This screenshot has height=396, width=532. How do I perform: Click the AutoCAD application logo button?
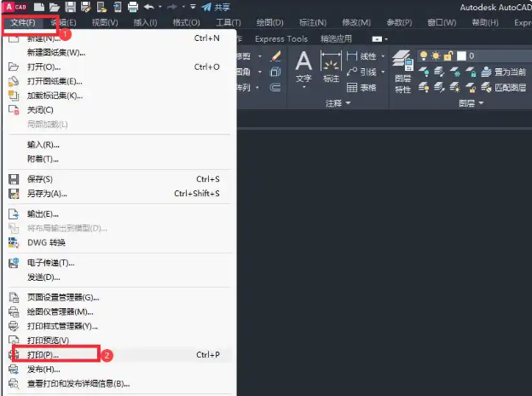[16, 7]
